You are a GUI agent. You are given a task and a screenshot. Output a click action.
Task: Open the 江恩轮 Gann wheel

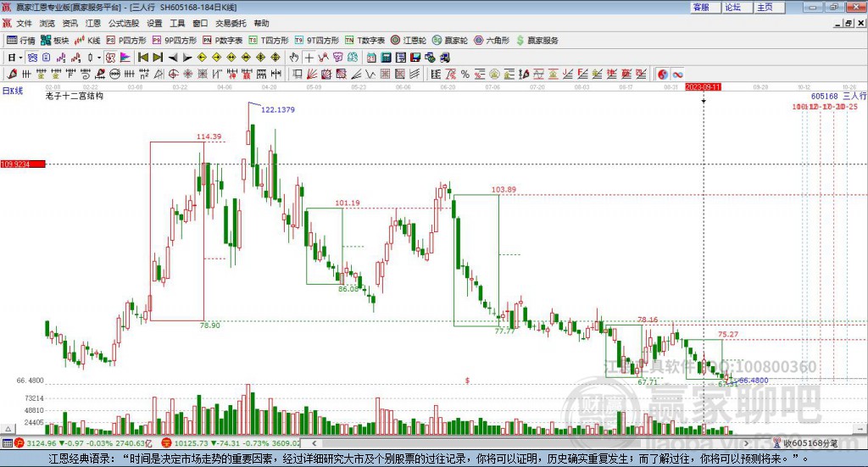(408, 41)
